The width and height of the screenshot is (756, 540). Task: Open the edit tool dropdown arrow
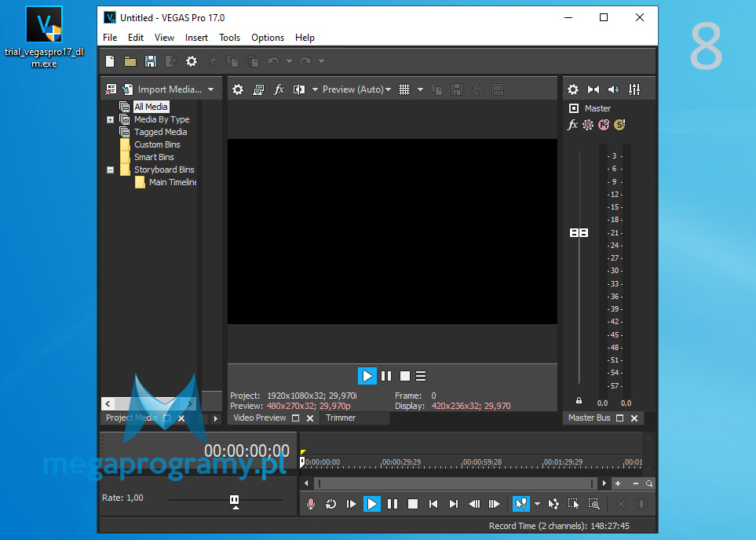click(x=537, y=504)
